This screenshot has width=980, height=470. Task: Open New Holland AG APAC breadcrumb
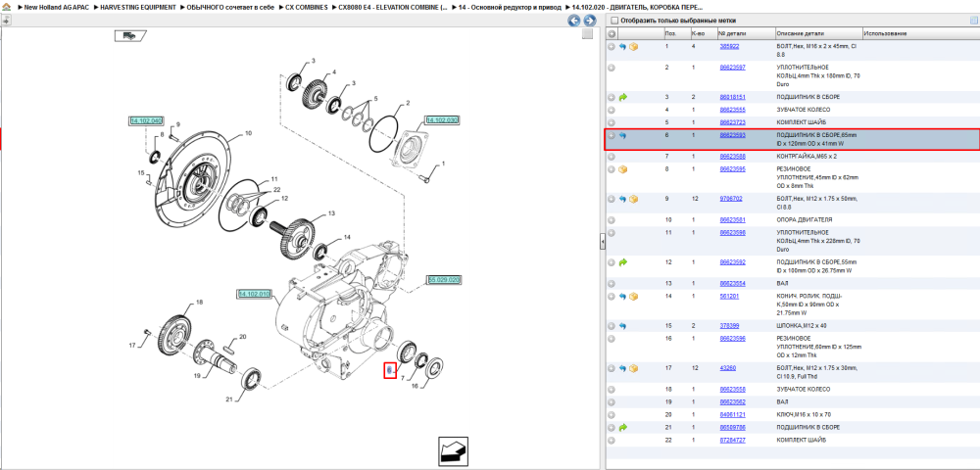[56, 7]
